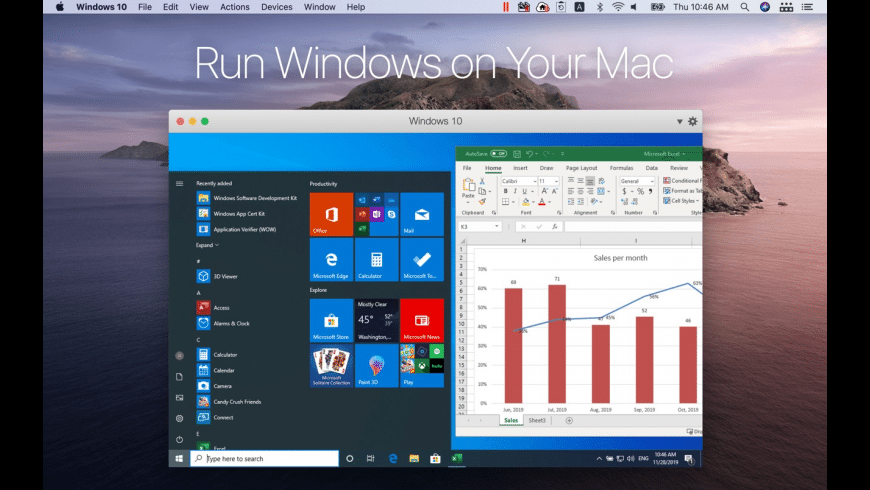Screen dimensions: 870x490
Task: Click the Increase Indent icon
Action: tap(580, 201)
